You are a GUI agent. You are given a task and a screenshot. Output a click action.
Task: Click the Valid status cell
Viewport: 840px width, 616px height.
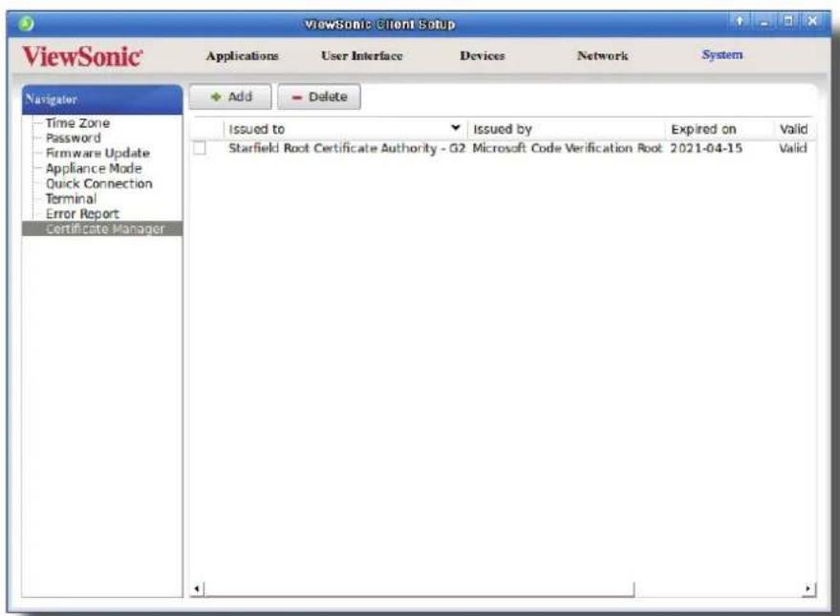[793, 148]
